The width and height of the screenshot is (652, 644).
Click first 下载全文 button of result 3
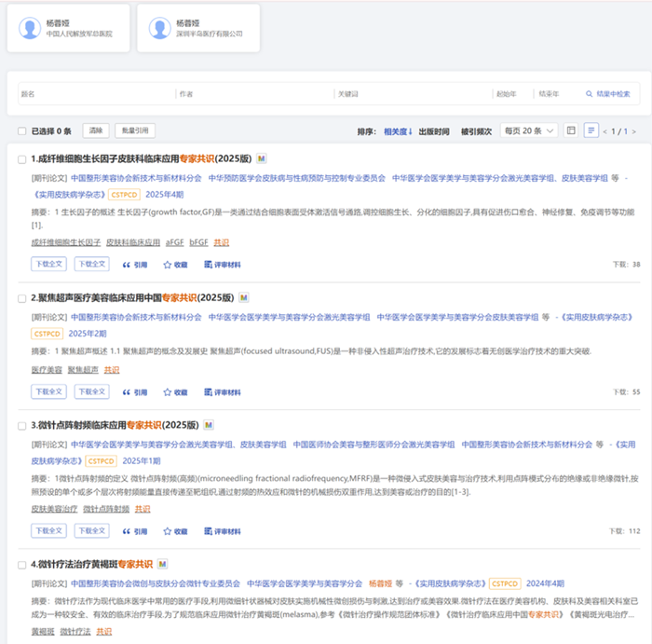click(48, 531)
